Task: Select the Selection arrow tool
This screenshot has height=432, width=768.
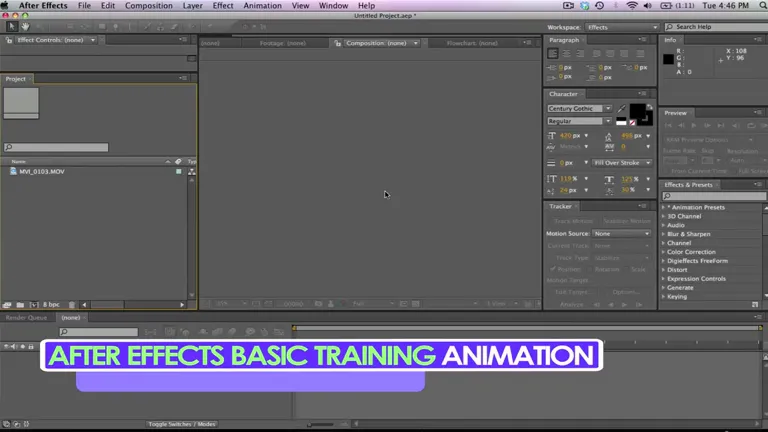Action: (x=12, y=27)
